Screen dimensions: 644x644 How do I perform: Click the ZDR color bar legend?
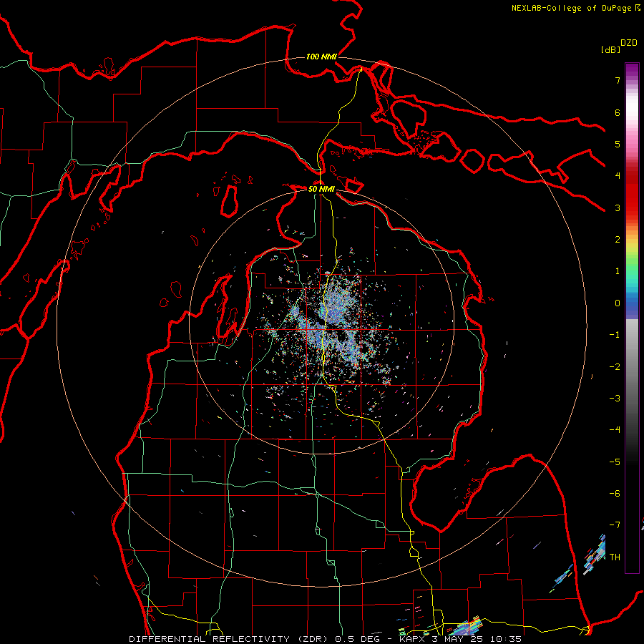click(x=632, y=318)
